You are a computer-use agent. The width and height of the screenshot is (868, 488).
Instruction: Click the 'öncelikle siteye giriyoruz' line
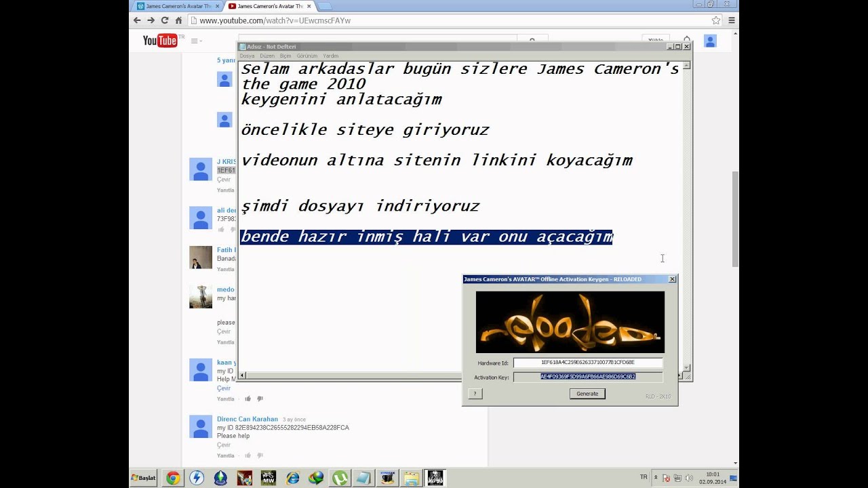pyautogui.click(x=365, y=130)
